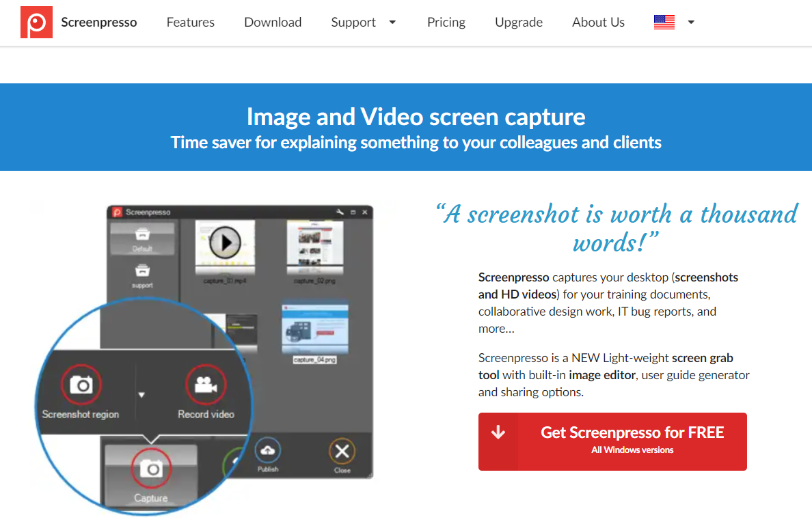Screen dimensions: 812x524
Task: Expand the Support menu arrow
Action: (x=392, y=23)
